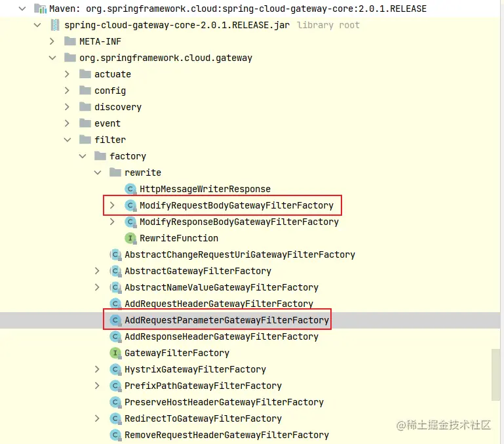Expand PrefixPathGatewayFilterFactory class members
Viewport: 504px width, 444px height.
pyautogui.click(x=97, y=386)
